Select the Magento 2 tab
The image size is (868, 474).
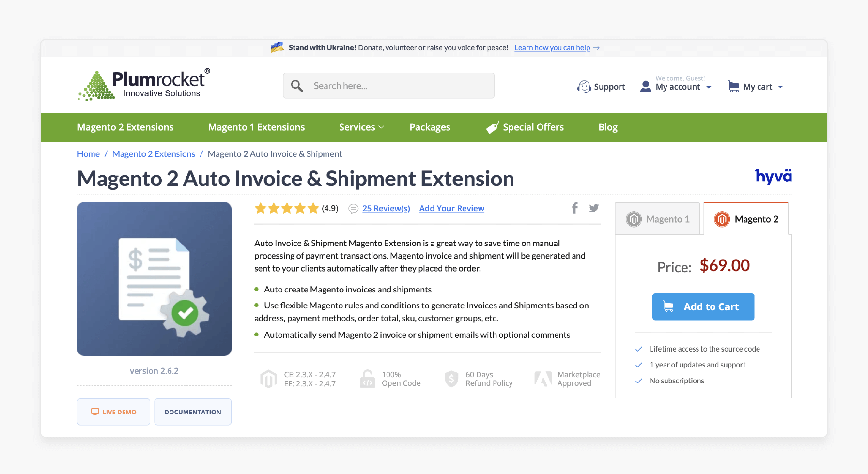pyautogui.click(x=746, y=219)
